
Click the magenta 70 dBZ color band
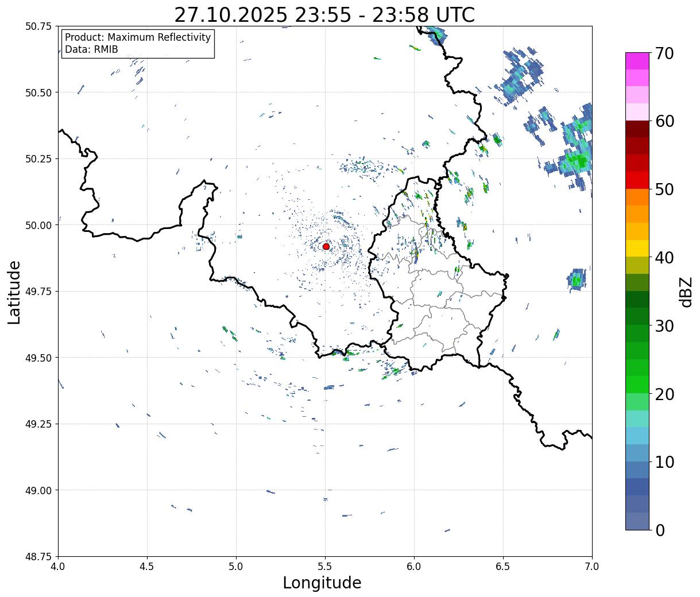click(637, 61)
